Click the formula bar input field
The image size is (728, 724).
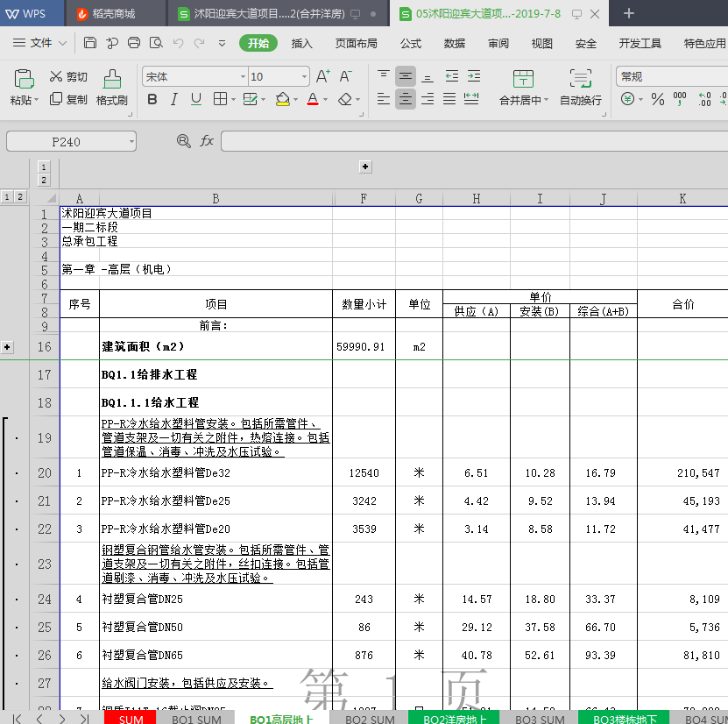[475, 141]
